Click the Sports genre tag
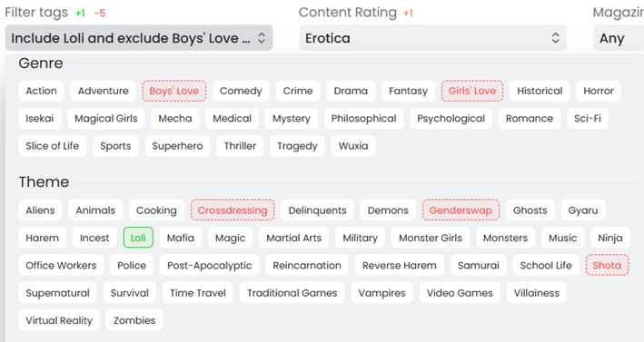The width and height of the screenshot is (644, 342). 115,146
